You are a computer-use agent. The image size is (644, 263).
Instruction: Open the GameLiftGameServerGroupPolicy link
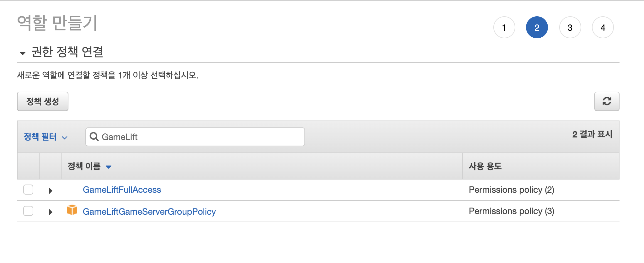[x=149, y=212]
